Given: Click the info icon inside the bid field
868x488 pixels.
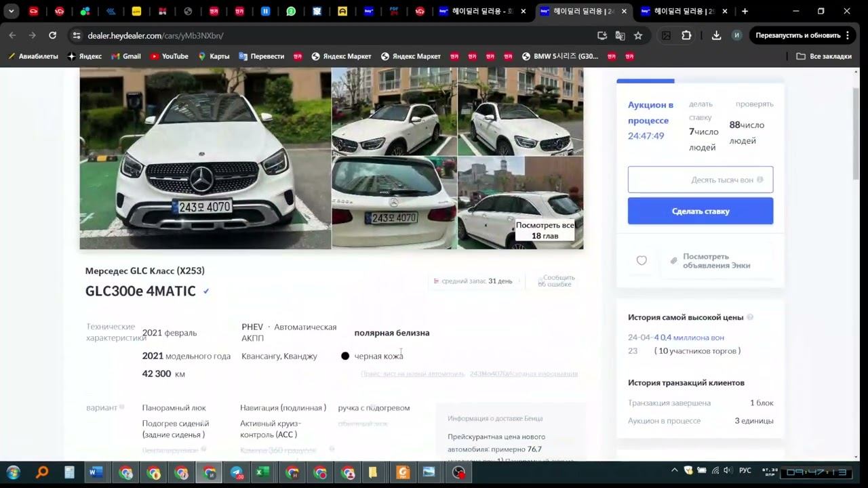Looking at the screenshot, I should point(759,180).
